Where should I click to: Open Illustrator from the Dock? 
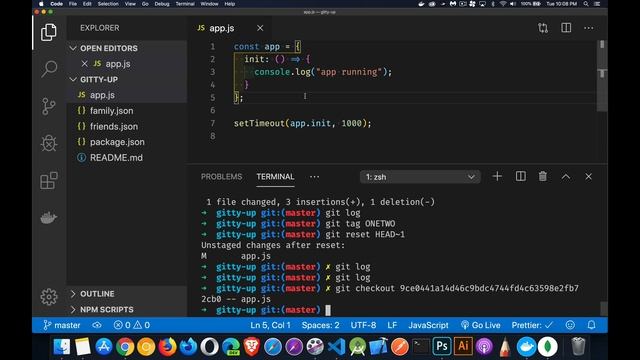coord(463,347)
